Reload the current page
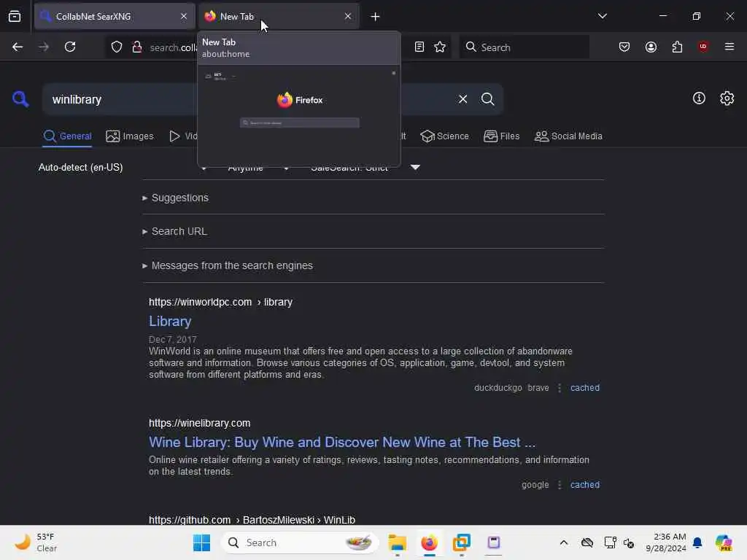The height and width of the screenshot is (560, 747). point(70,47)
